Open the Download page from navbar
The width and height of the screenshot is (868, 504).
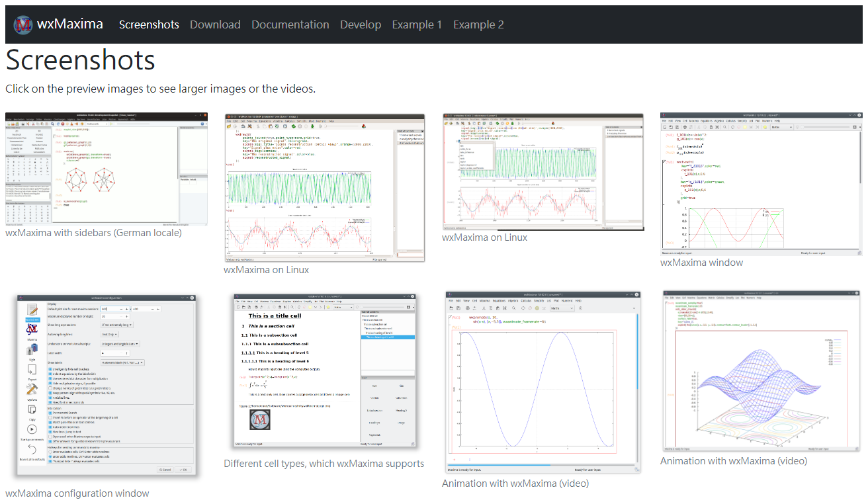(x=215, y=24)
